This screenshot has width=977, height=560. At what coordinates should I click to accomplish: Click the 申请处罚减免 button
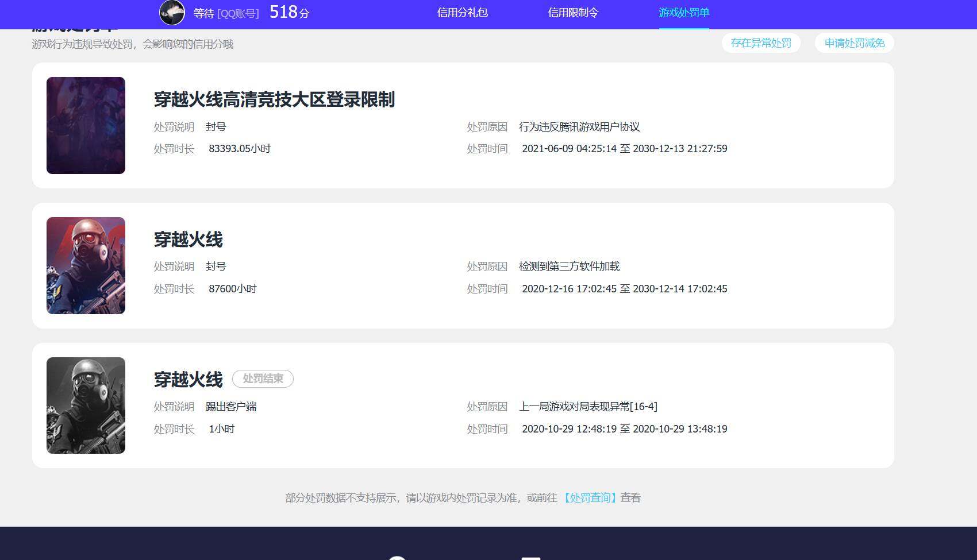click(x=855, y=43)
